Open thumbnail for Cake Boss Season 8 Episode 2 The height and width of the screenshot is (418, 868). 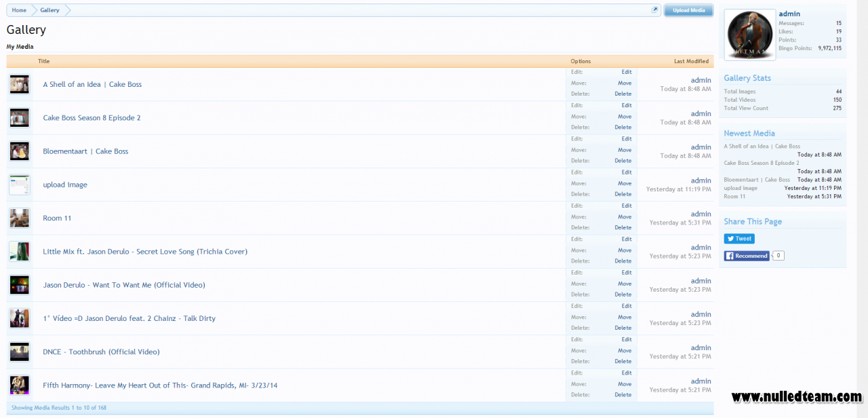pos(19,117)
